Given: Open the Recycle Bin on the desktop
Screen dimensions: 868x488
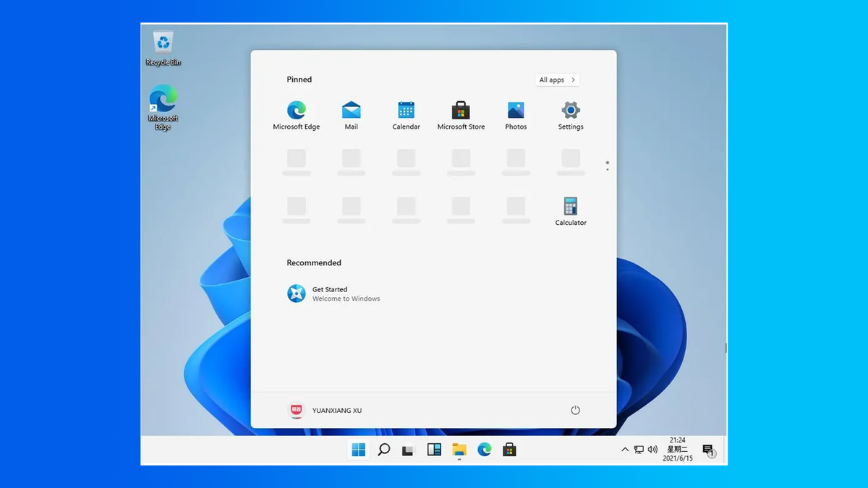Looking at the screenshot, I should 162,43.
